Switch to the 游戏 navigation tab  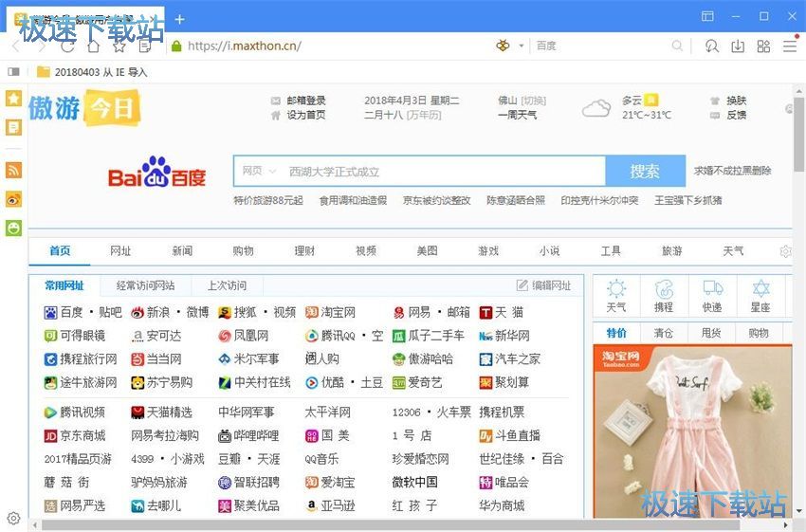488,251
